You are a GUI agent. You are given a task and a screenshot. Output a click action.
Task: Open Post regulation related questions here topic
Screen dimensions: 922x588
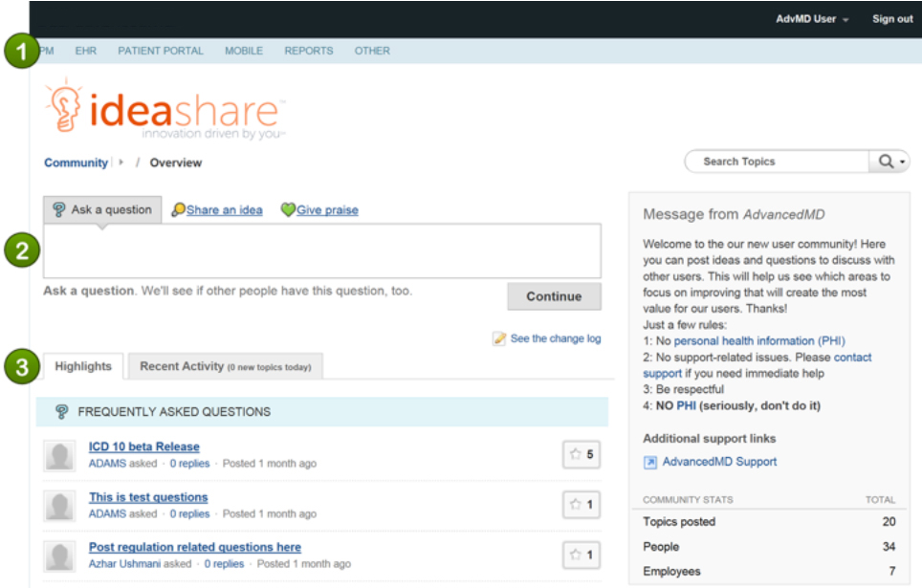(x=194, y=548)
